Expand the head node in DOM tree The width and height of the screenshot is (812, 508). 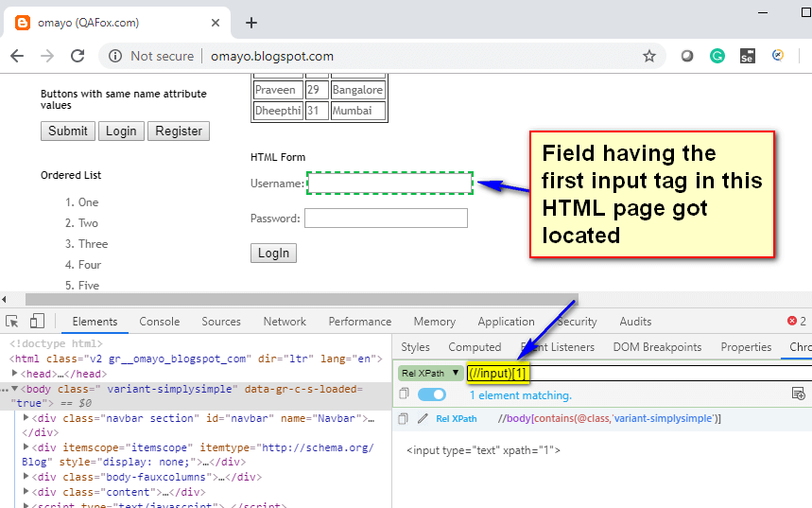14,374
